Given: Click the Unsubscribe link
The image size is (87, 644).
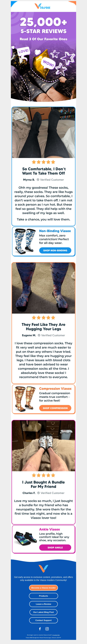Looking at the screenshot, I should (56, 635).
